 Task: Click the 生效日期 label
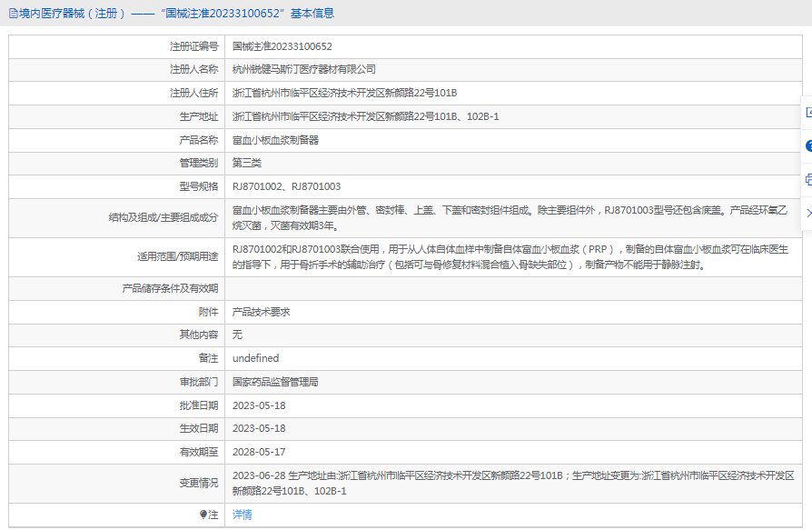[199, 428]
